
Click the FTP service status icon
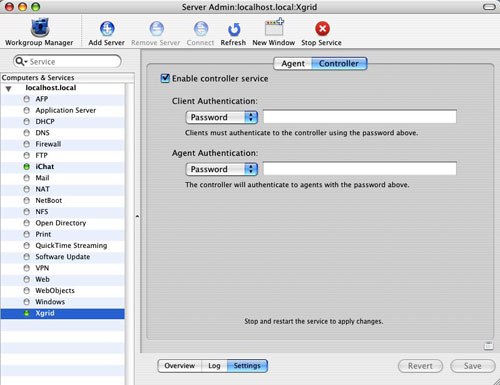click(27, 155)
